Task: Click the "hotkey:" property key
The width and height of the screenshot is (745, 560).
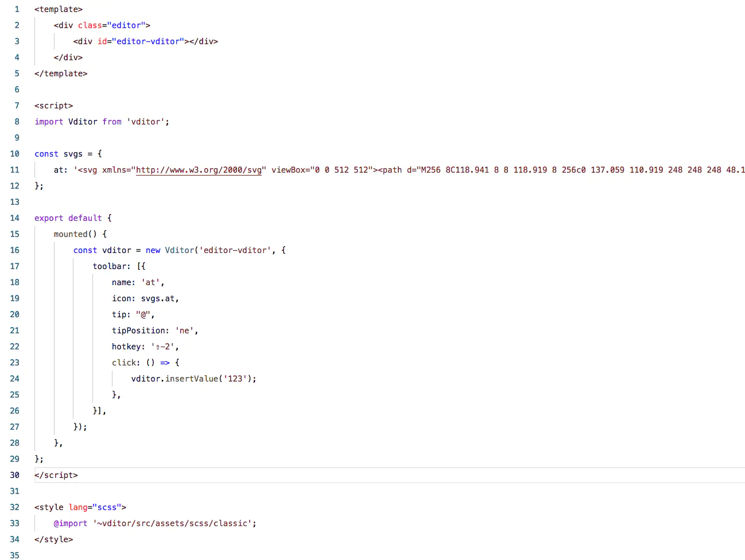Action: click(129, 347)
